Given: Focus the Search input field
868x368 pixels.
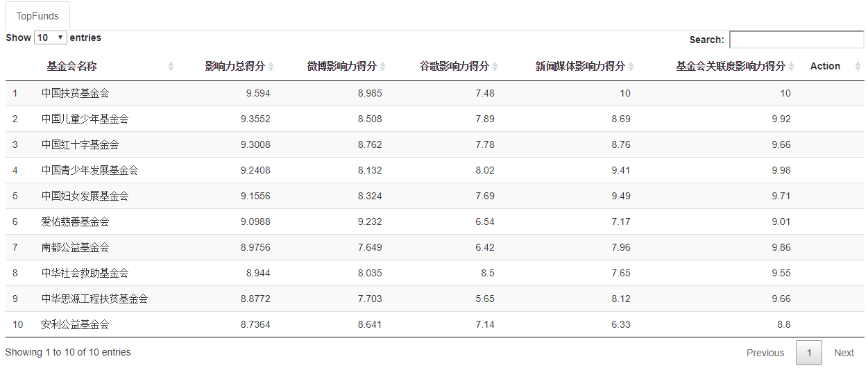Looking at the screenshot, I should point(797,40).
